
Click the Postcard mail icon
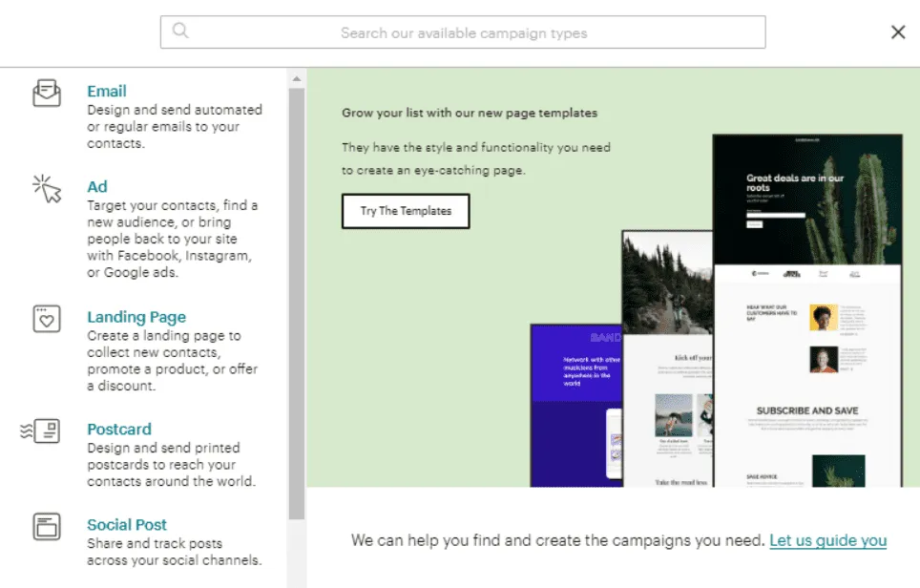[x=42, y=430]
